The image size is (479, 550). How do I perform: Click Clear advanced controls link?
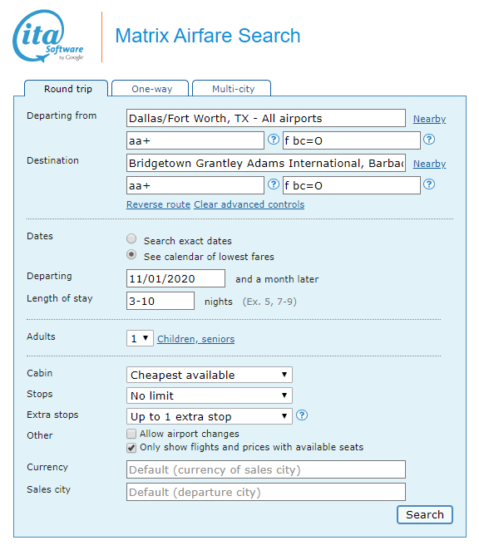point(249,204)
